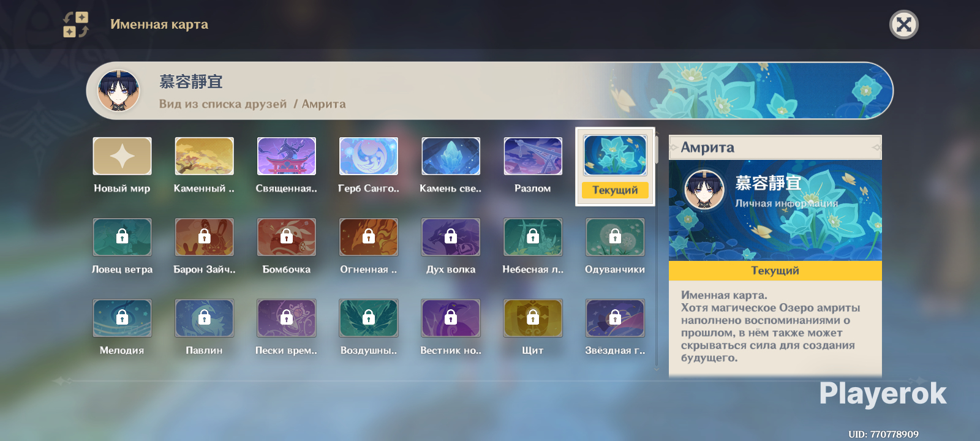Click the Личная информация text in preview
Image resolution: width=980 pixels, height=441 pixels.
[x=786, y=203]
